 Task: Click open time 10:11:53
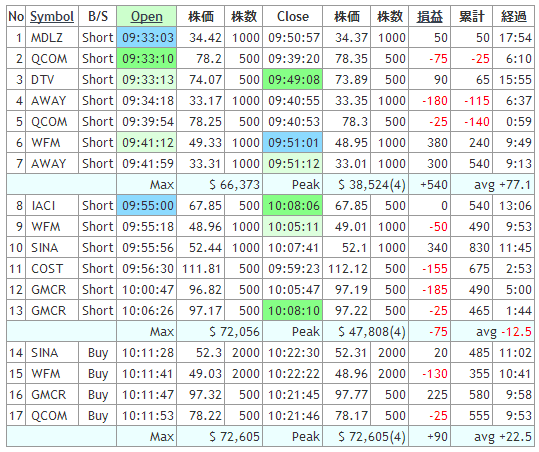click(146, 415)
